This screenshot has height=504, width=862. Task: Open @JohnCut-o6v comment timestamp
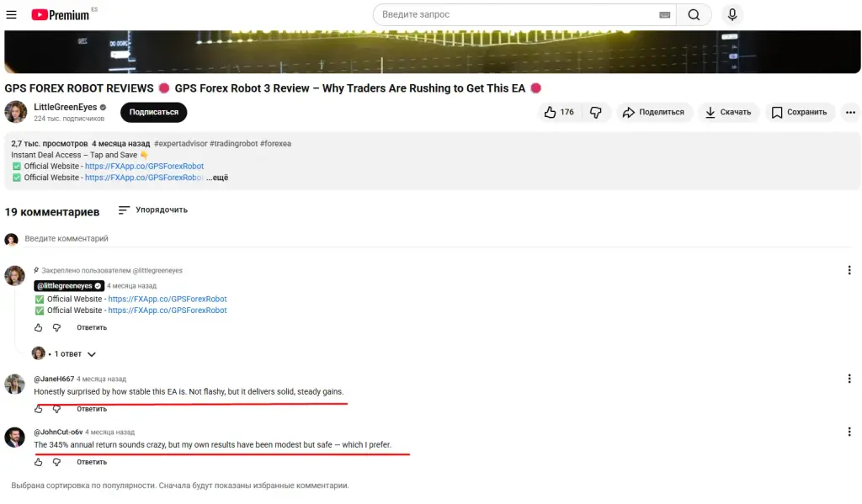click(110, 432)
